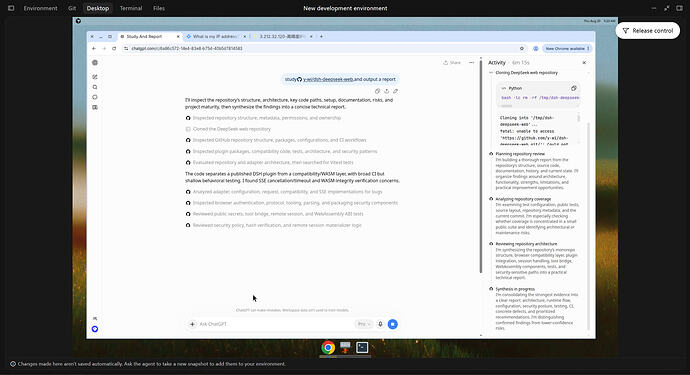690x375 pixels.
Task: Switch to the Terminal tab
Action: 131,8
